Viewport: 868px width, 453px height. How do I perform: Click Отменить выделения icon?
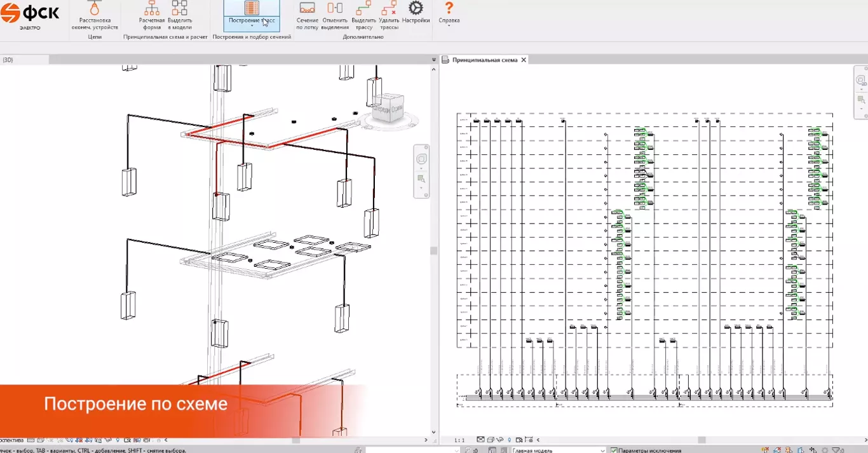[335, 15]
